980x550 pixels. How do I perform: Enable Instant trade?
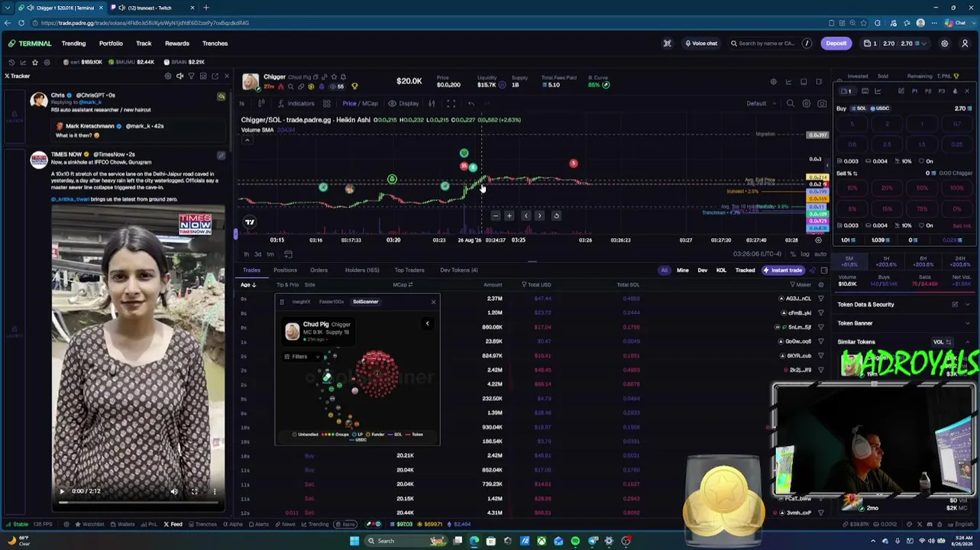[x=782, y=270]
